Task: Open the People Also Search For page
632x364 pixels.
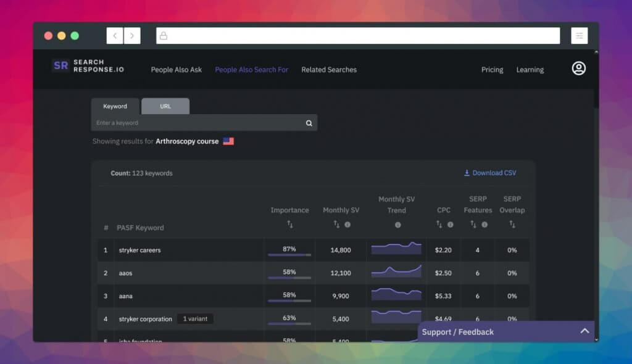Action: coord(252,70)
